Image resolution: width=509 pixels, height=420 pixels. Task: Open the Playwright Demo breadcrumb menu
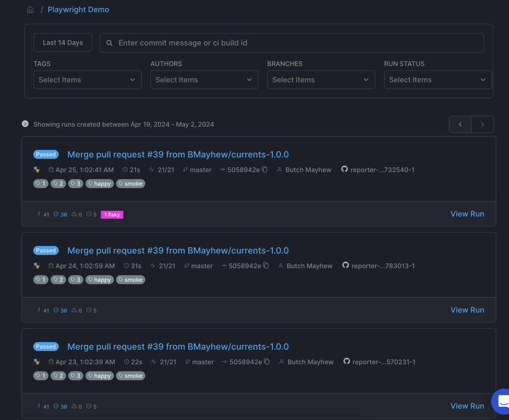pyautogui.click(x=78, y=9)
